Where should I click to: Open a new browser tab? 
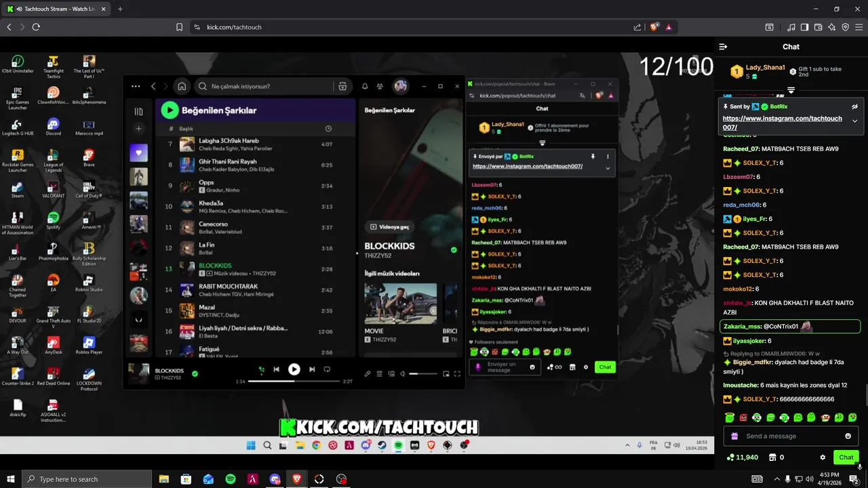(x=120, y=9)
